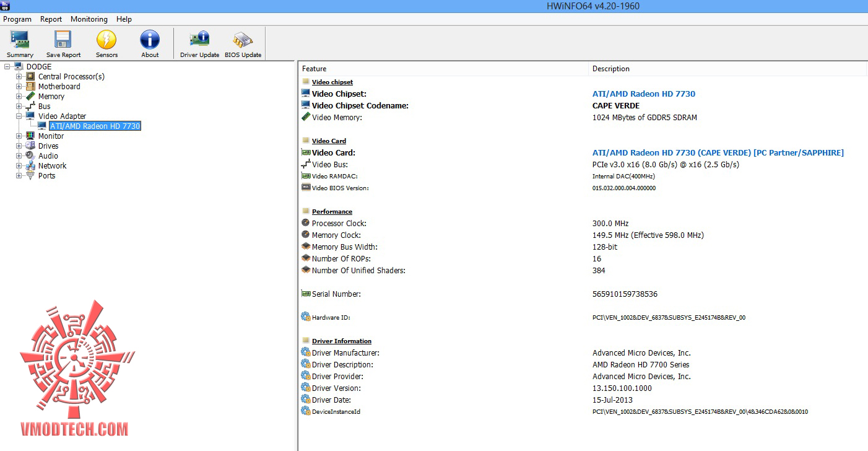Viewport: 868px width, 451px height.
Task: Select driver version 13.150.100.1000
Action: pos(622,388)
